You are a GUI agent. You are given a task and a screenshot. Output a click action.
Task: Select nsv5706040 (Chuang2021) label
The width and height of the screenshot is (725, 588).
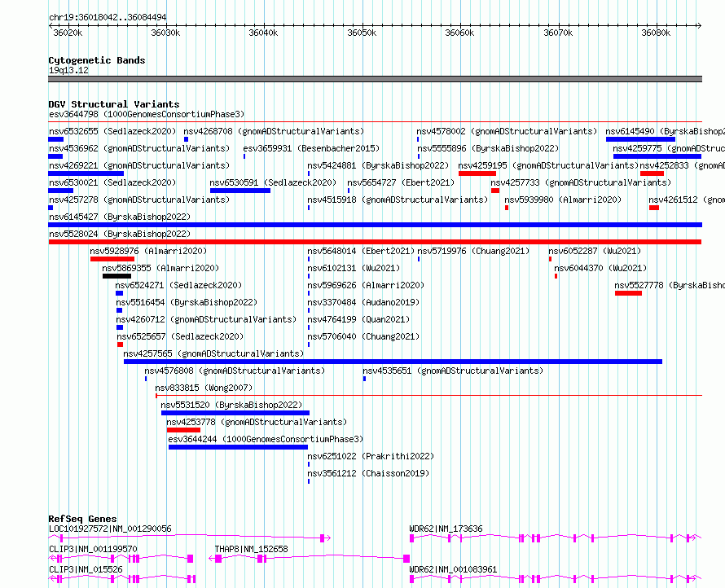tap(363, 336)
